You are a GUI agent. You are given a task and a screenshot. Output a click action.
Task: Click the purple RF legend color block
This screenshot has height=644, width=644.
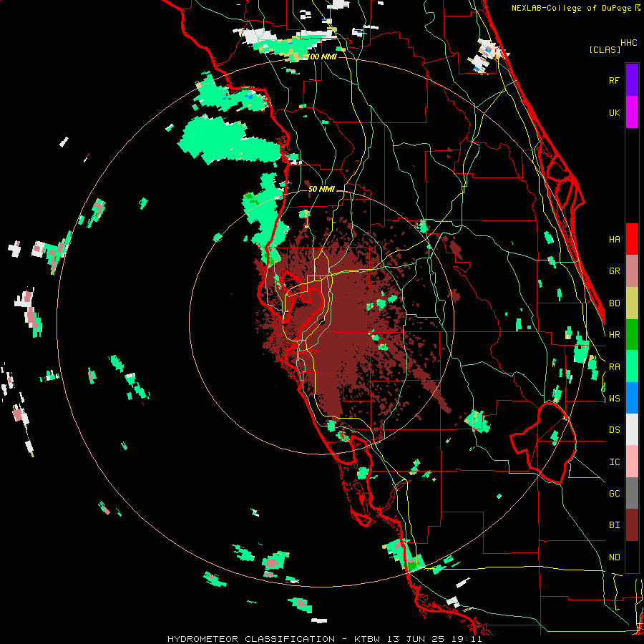click(x=632, y=80)
